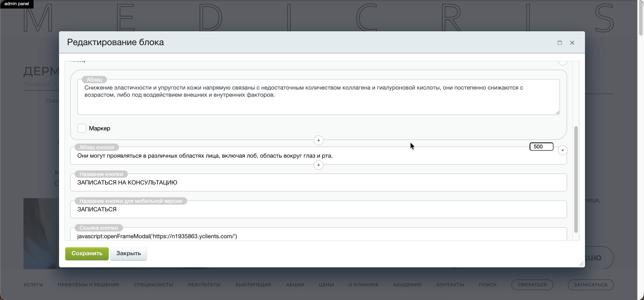Open РЕЗУЛЬТАТЫ menu item
The height and width of the screenshot is (300, 644).
(204, 285)
